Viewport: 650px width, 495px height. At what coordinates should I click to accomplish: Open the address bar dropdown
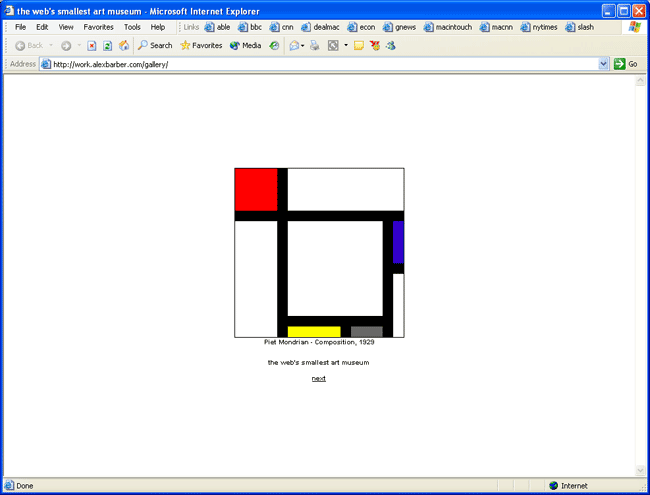pos(603,64)
